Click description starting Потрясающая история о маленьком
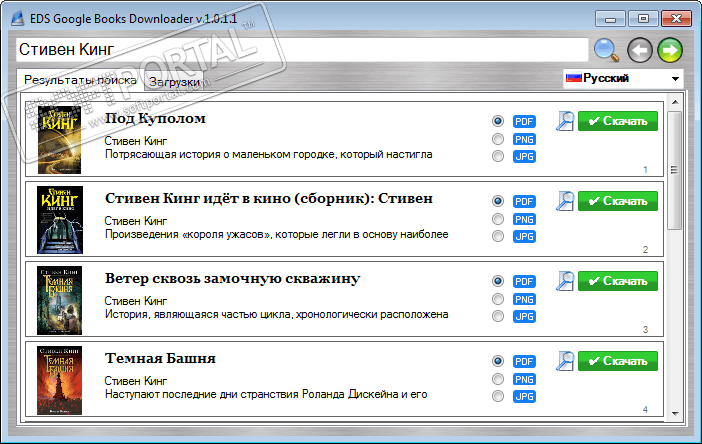Image resolution: width=702 pixels, height=444 pixels. point(269,155)
